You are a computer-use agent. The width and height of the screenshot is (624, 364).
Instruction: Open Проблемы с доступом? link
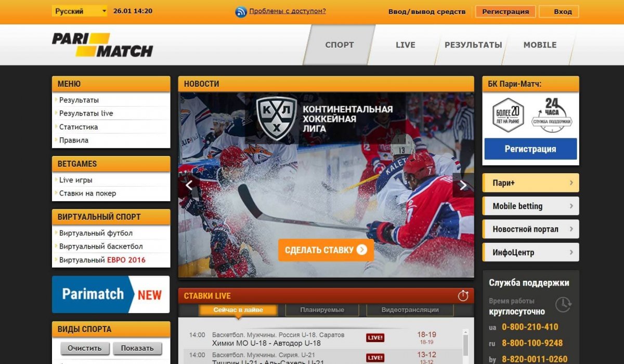pos(288,11)
